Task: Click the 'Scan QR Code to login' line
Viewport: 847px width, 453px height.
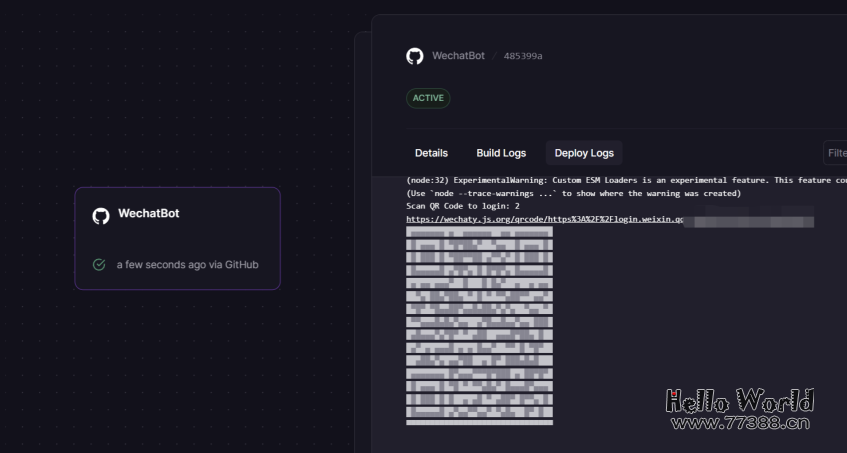Action: (x=463, y=206)
